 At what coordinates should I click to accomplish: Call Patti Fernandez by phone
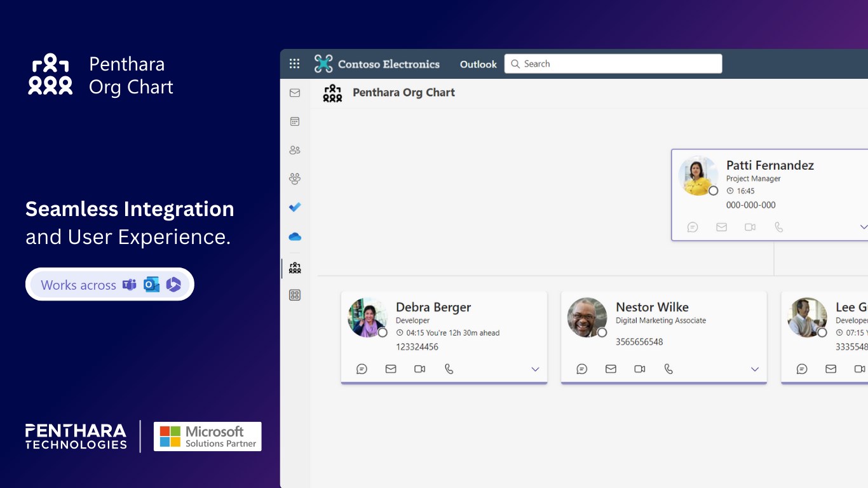tap(779, 227)
